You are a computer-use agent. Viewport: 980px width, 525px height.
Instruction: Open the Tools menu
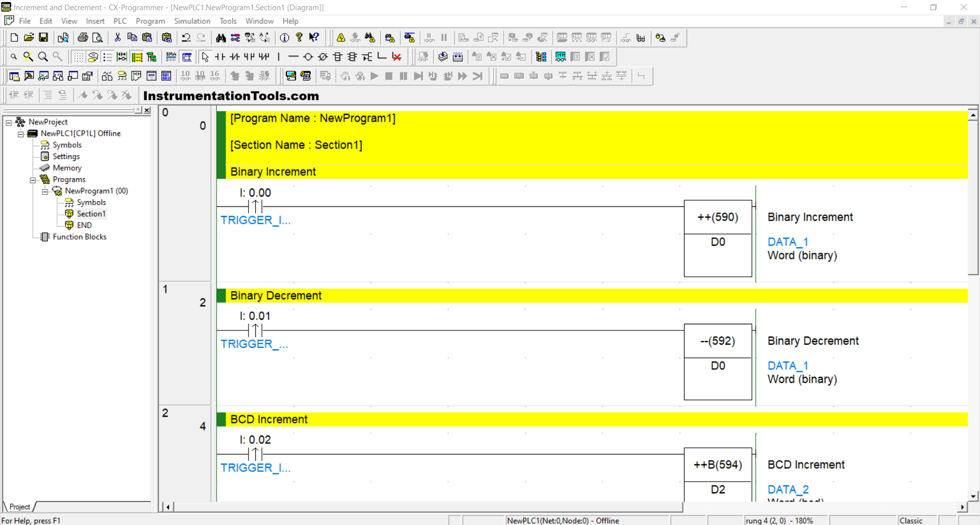click(228, 21)
